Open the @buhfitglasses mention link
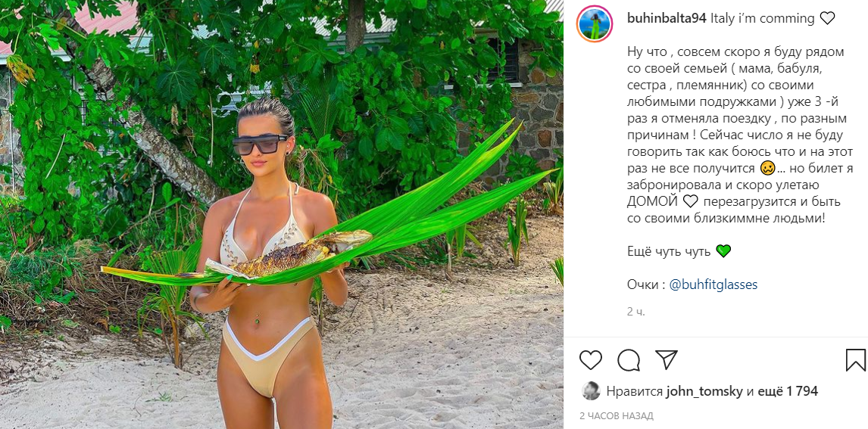Screen dimensions: 868x429 pyautogui.click(x=713, y=284)
